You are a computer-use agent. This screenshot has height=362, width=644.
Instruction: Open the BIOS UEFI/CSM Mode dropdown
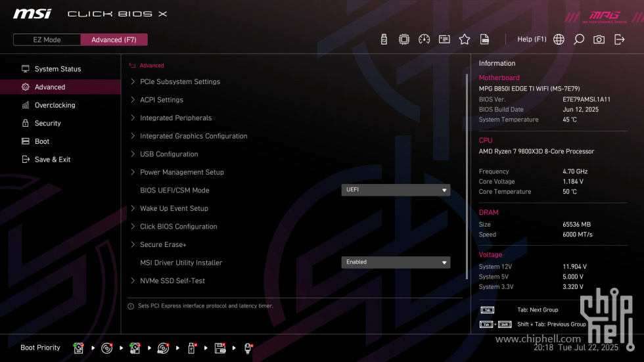tap(396, 190)
